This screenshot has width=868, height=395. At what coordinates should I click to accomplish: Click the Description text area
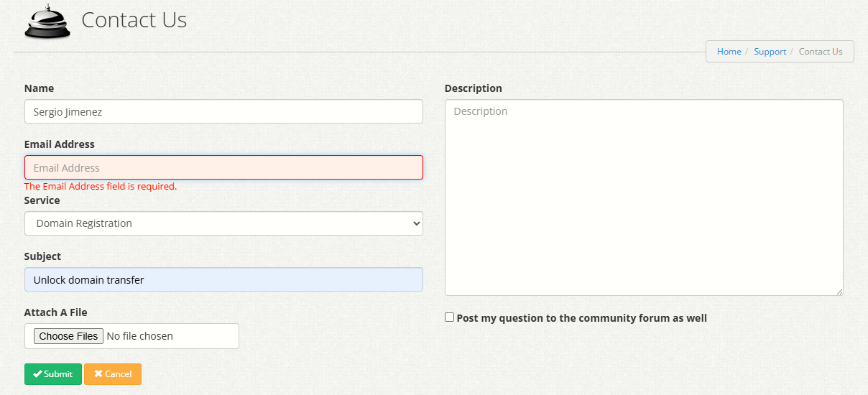click(x=644, y=197)
